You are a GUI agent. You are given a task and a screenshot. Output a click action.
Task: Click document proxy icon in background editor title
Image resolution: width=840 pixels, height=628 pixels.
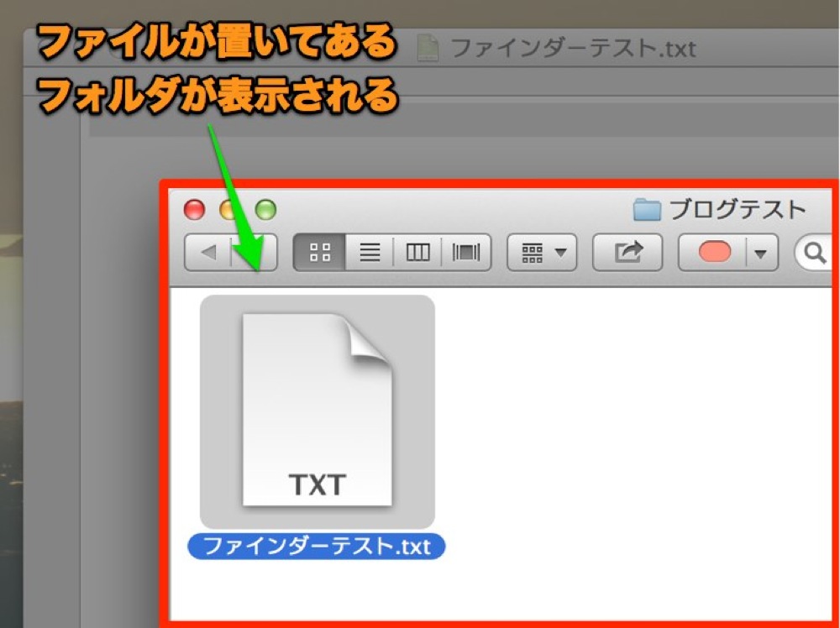point(428,48)
